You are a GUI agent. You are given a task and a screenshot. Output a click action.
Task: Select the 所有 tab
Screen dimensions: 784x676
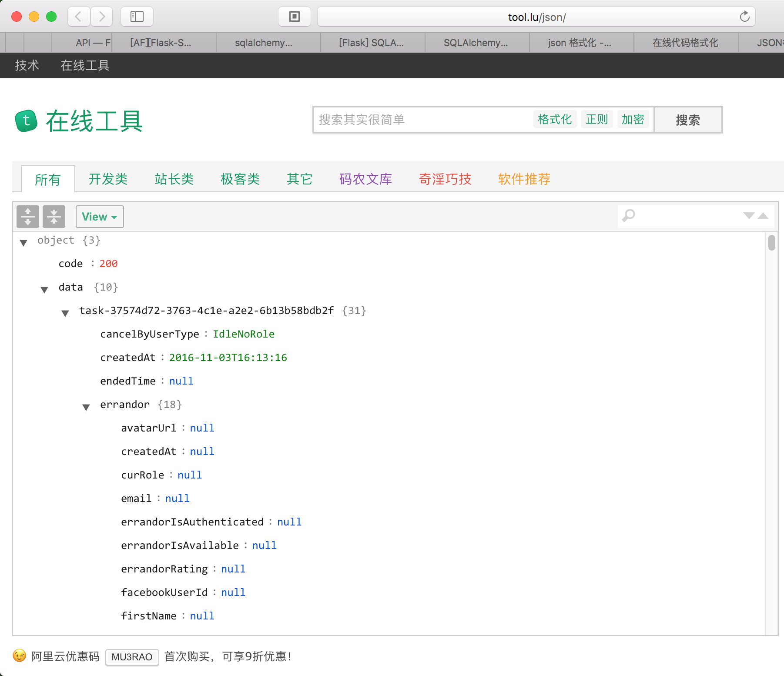(x=48, y=179)
